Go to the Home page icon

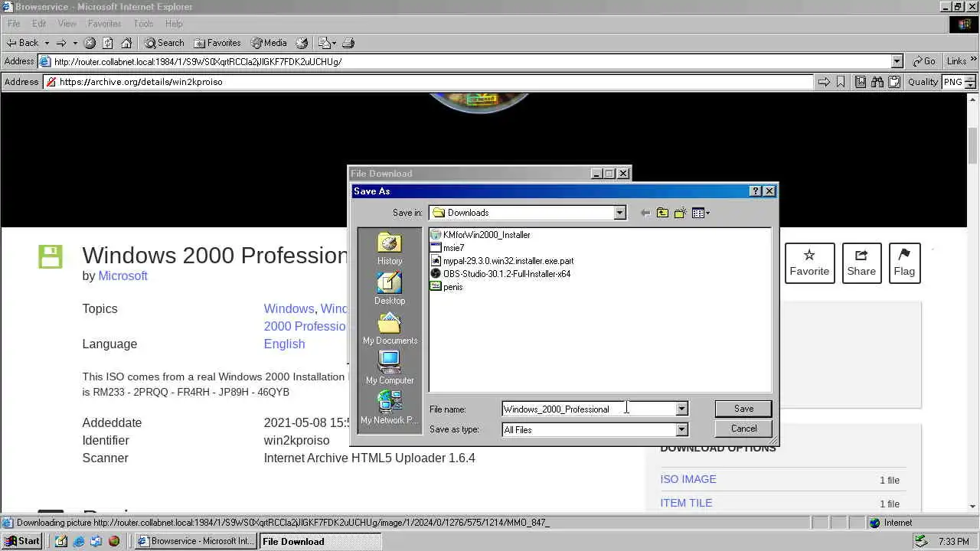pyautogui.click(x=126, y=43)
